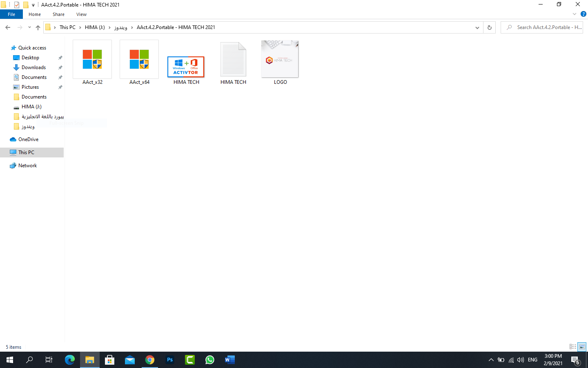Viewport: 588px width, 368px height.
Task: Click AAct.4.2.Portable in the address breadcrumb
Action: [176, 27]
